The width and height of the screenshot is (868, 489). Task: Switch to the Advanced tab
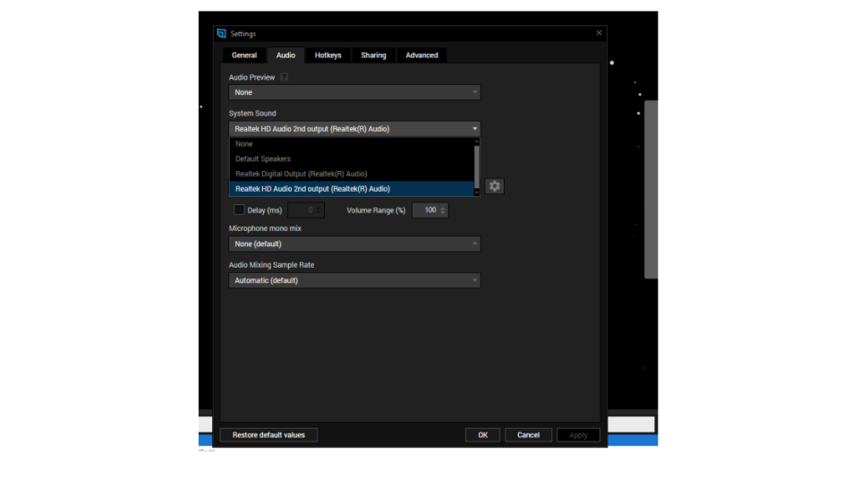tap(421, 56)
